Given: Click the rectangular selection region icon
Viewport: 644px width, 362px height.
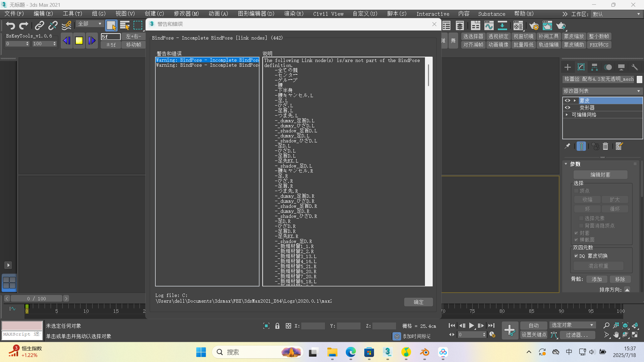Looking at the screenshot, I should click(x=138, y=25).
